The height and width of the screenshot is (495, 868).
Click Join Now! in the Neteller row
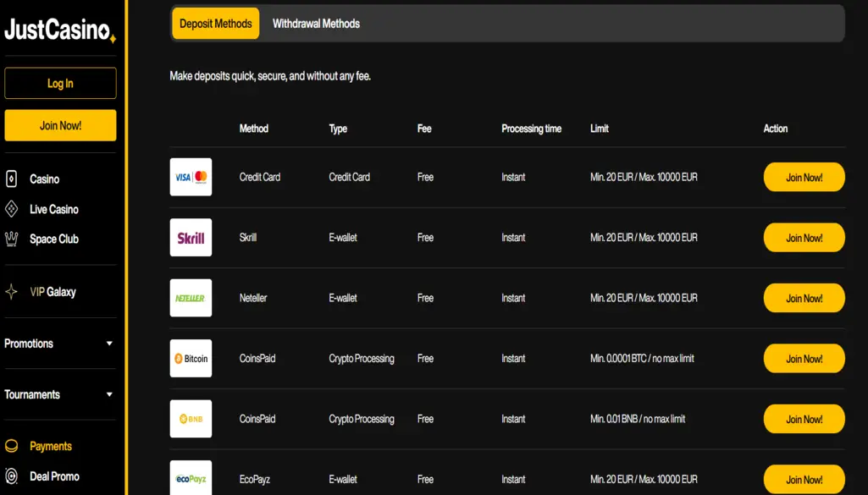tap(804, 298)
